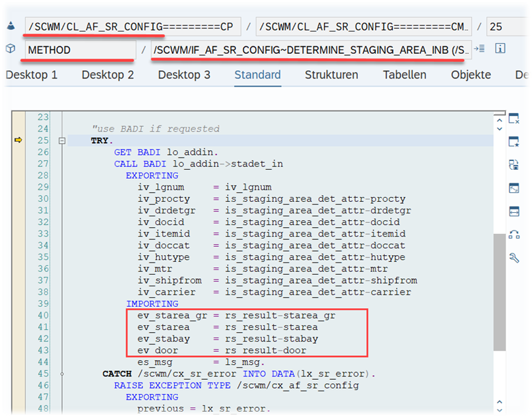Click the bottom scroll down arrow of editor
The image size is (532, 418).
point(499,410)
